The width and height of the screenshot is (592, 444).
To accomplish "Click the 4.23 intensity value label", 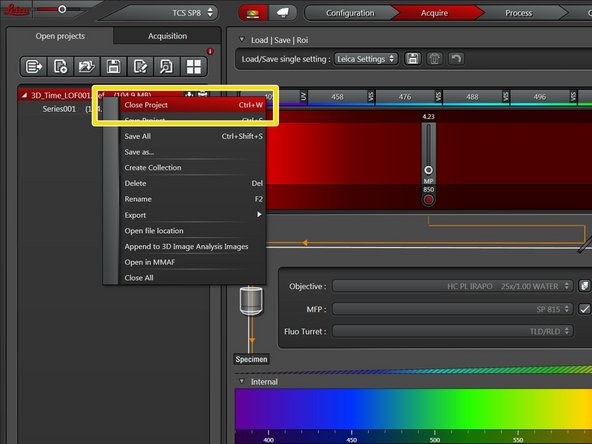I will (x=428, y=117).
